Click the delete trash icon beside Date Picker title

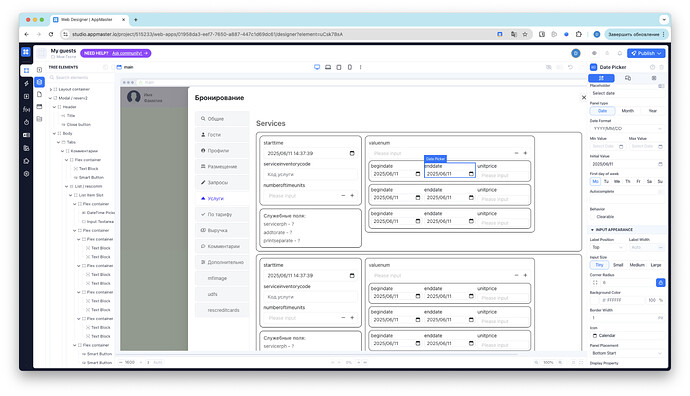pyautogui.click(x=661, y=67)
